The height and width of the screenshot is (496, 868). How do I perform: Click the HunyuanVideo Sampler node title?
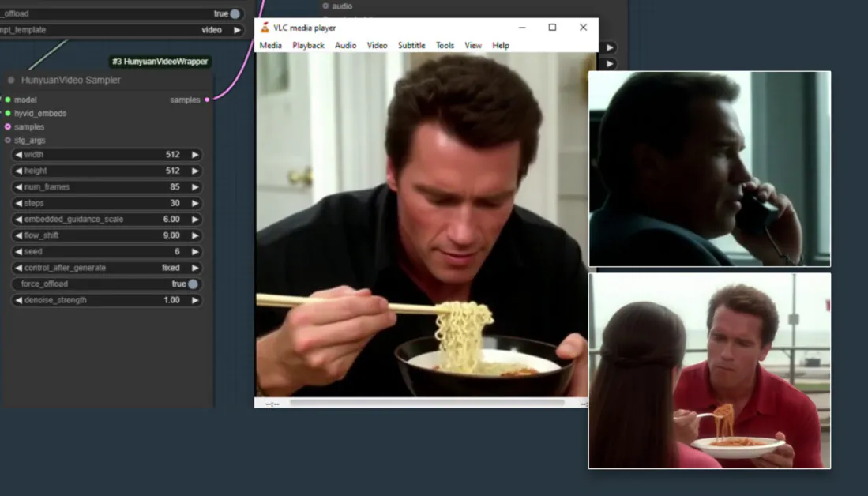[x=71, y=81]
